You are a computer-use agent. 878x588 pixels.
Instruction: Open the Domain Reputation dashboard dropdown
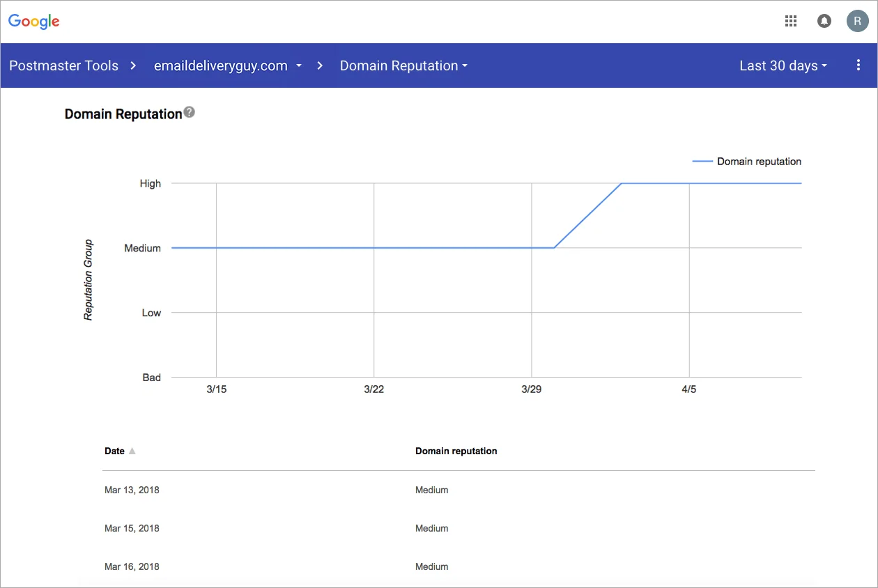coord(403,65)
